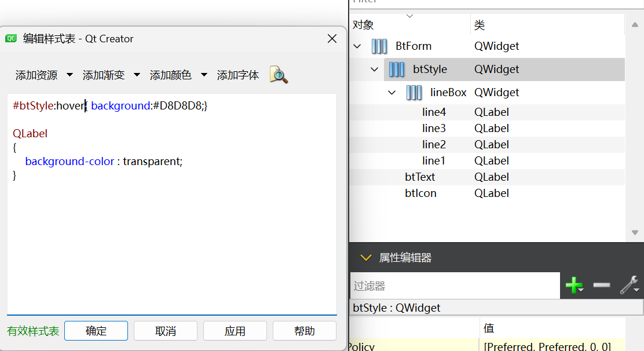Image resolution: width=644 pixels, height=351 pixels.
Task: Collapse the 属性编辑器 panel chevron
Action: (x=365, y=258)
